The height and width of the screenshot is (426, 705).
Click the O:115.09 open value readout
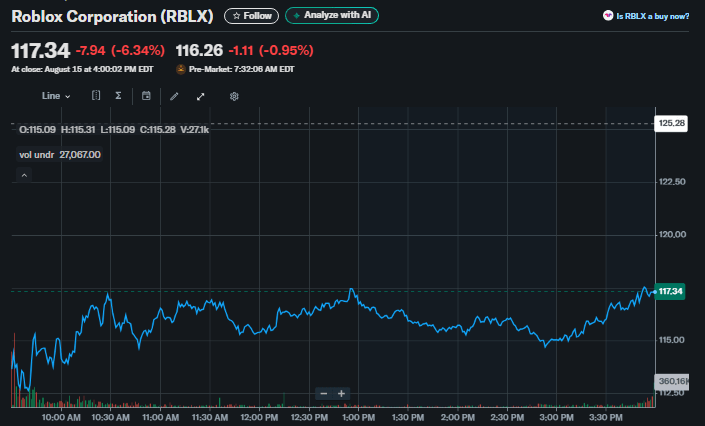coord(37,130)
